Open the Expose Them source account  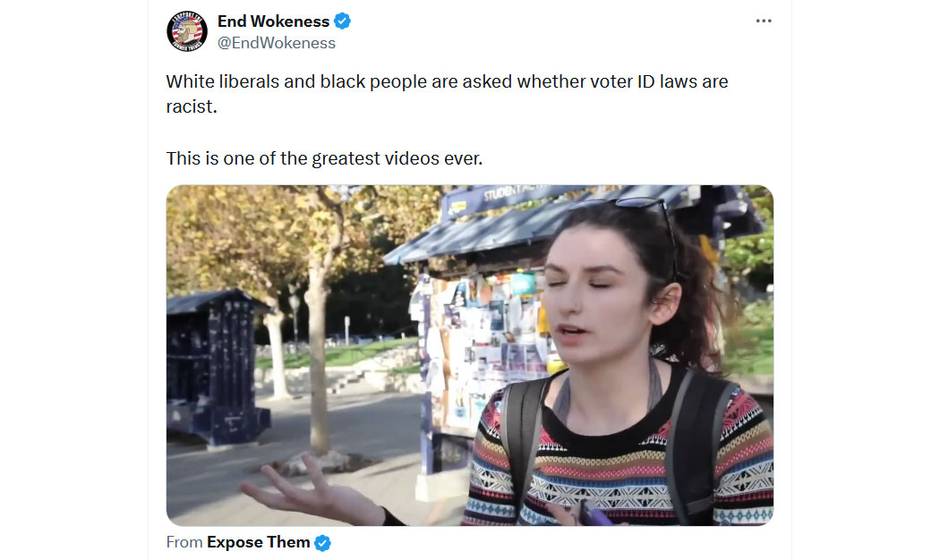259,542
